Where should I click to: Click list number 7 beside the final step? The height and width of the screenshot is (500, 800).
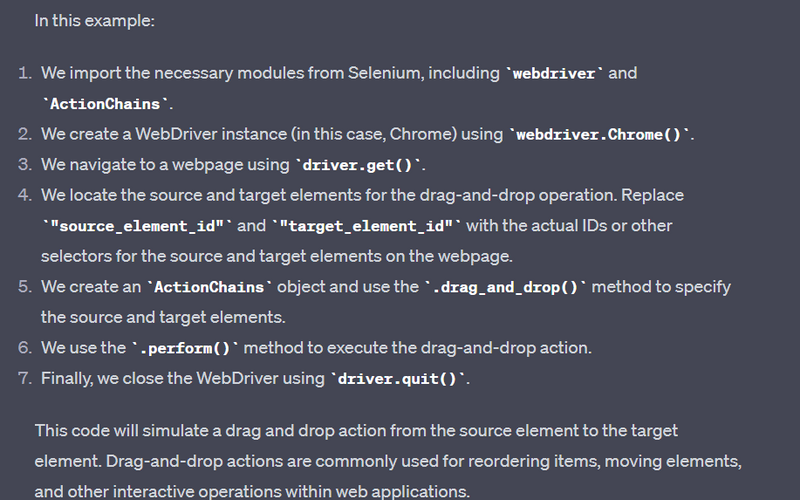(x=24, y=379)
